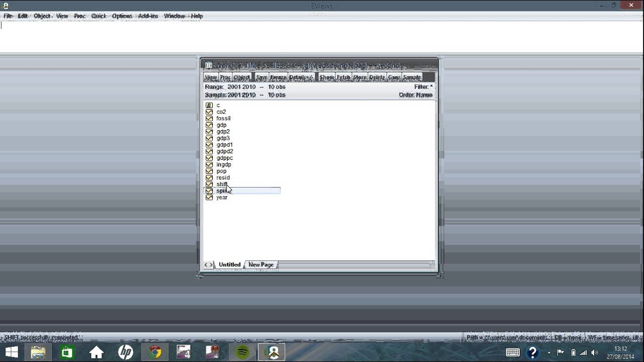The width and height of the screenshot is (644, 362).
Task: Click the page tab right scroll arrow
Action: (211, 264)
